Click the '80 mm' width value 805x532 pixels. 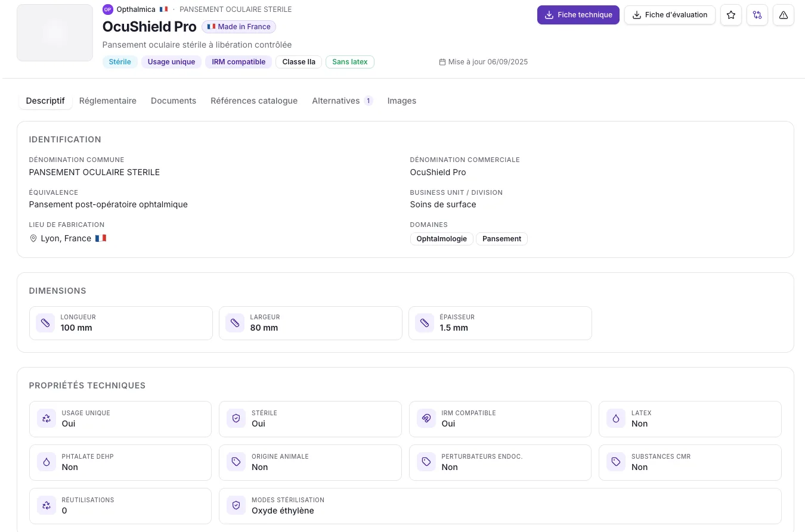(x=264, y=328)
